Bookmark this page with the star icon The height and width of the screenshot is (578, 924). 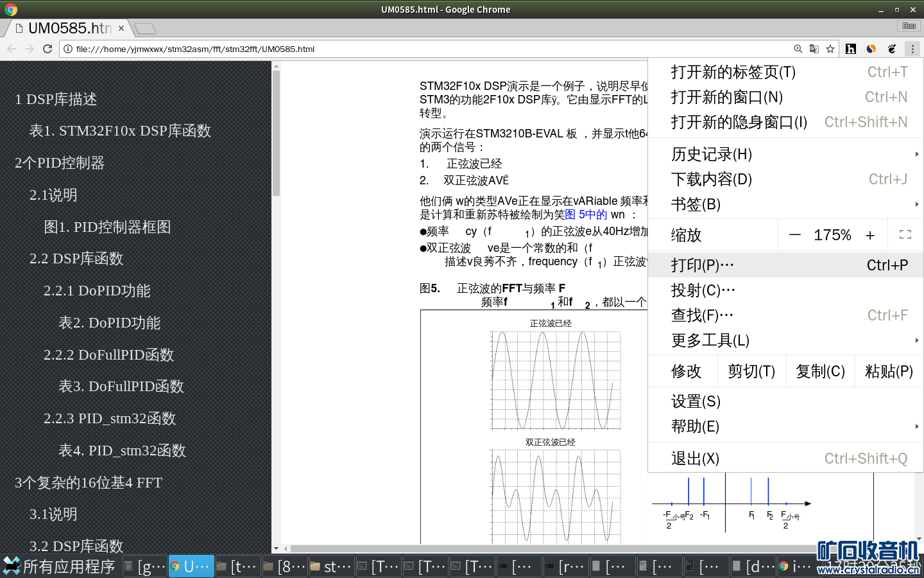coord(830,49)
